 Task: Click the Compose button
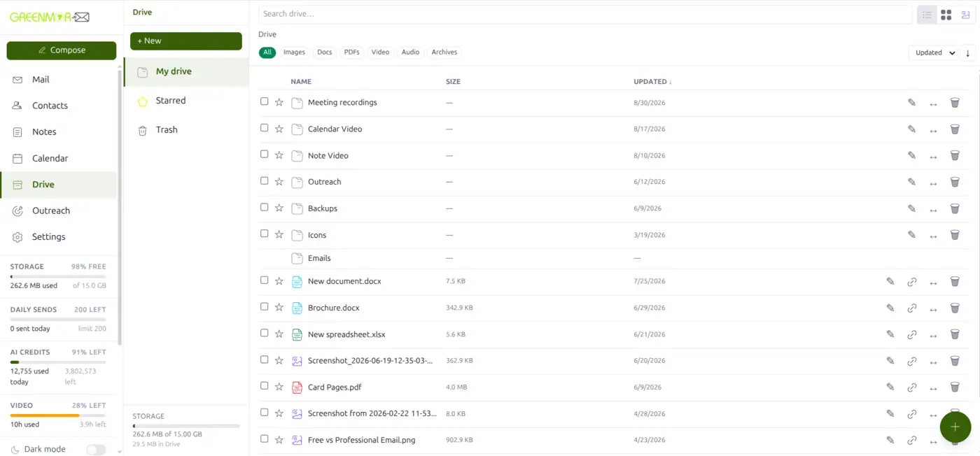(x=62, y=50)
